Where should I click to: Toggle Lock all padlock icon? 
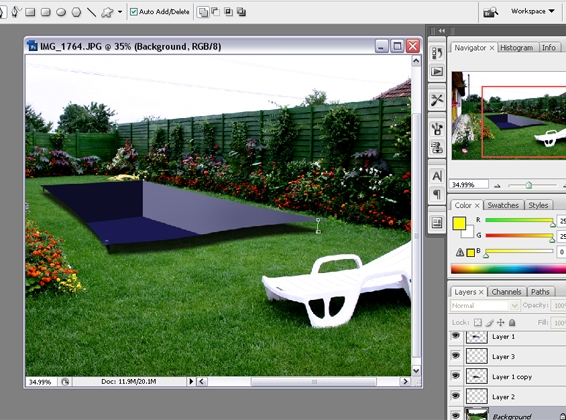coord(512,322)
